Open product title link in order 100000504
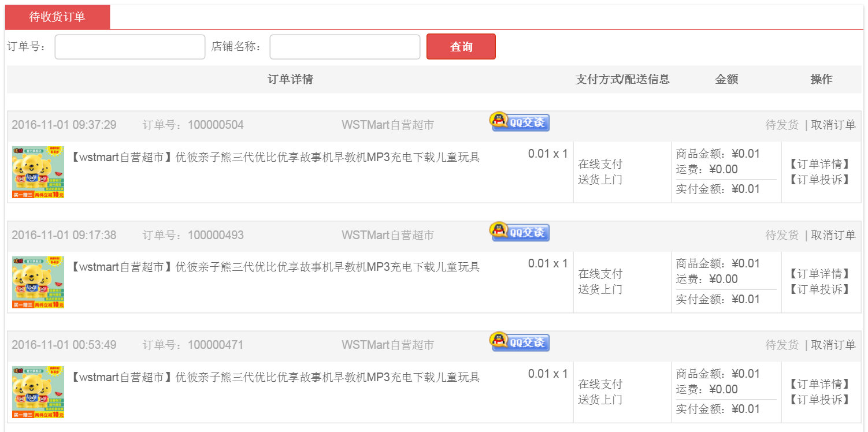868x432 pixels. [x=275, y=157]
